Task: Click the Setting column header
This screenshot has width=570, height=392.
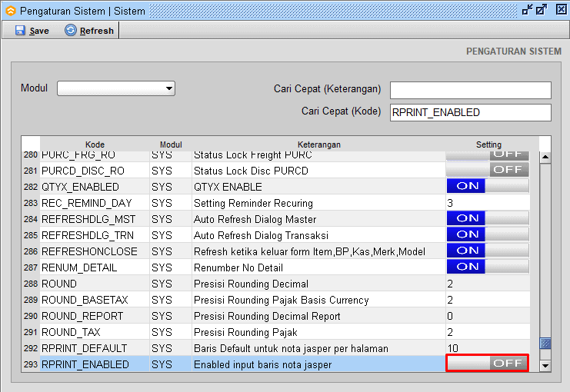Action: tap(488, 145)
